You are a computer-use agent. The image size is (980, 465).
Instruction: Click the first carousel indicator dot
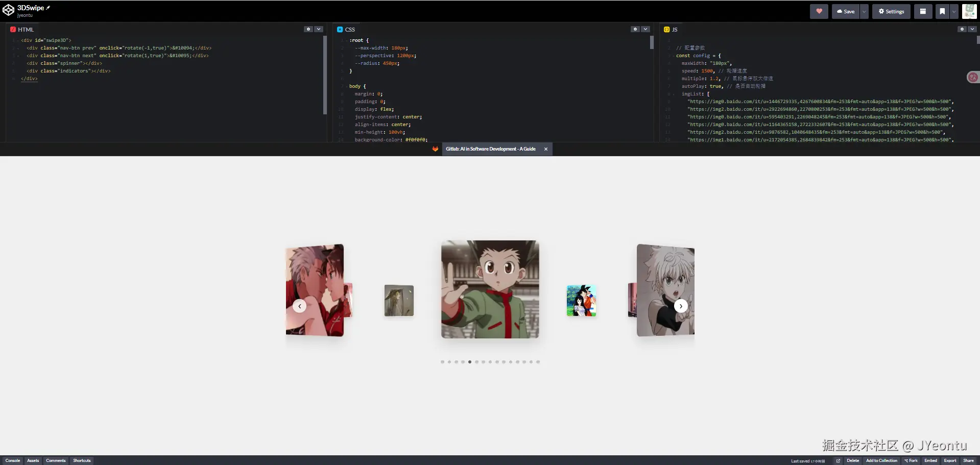click(442, 362)
